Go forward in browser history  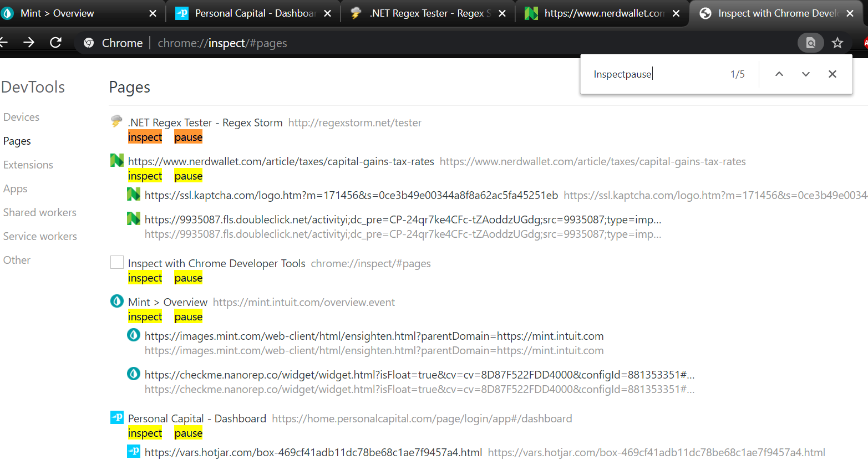coord(29,43)
